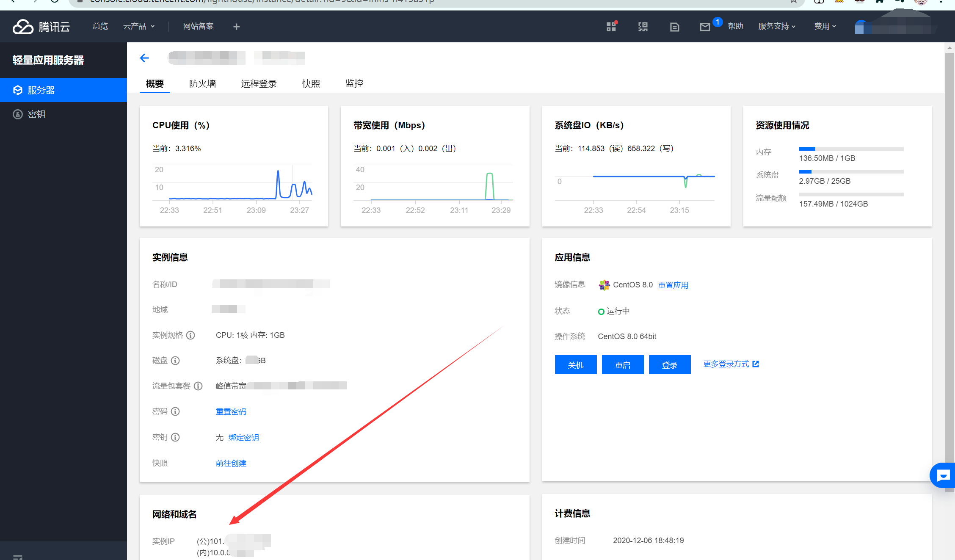Expand the 云产品 dropdown

(x=139, y=26)
